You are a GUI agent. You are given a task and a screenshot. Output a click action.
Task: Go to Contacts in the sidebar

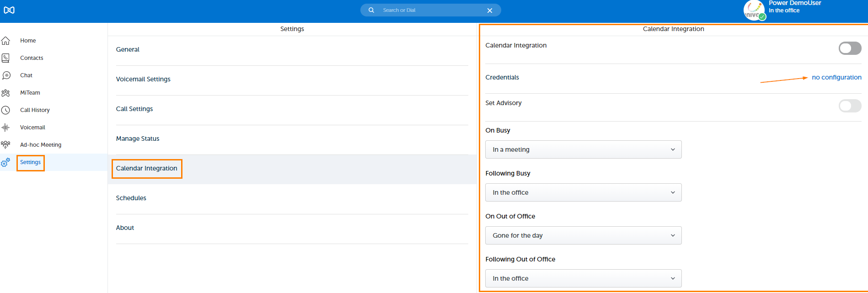click(x=32, y=58)
